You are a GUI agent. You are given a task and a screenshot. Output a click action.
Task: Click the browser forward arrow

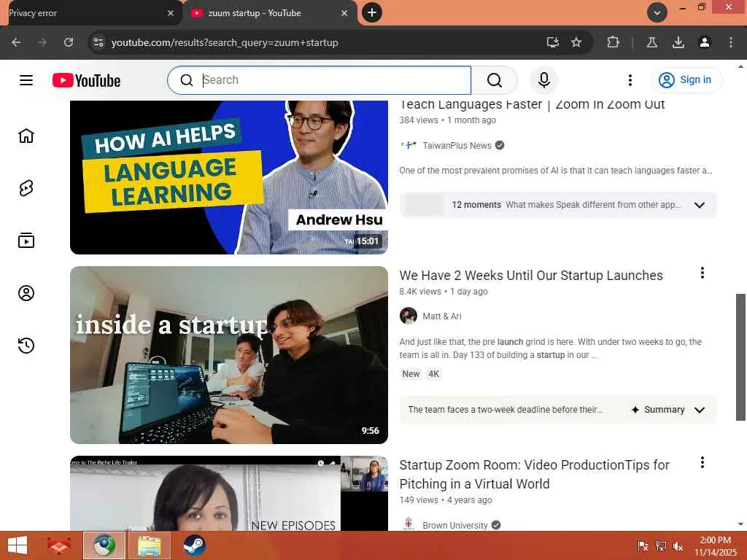click(x=42, y=42)
